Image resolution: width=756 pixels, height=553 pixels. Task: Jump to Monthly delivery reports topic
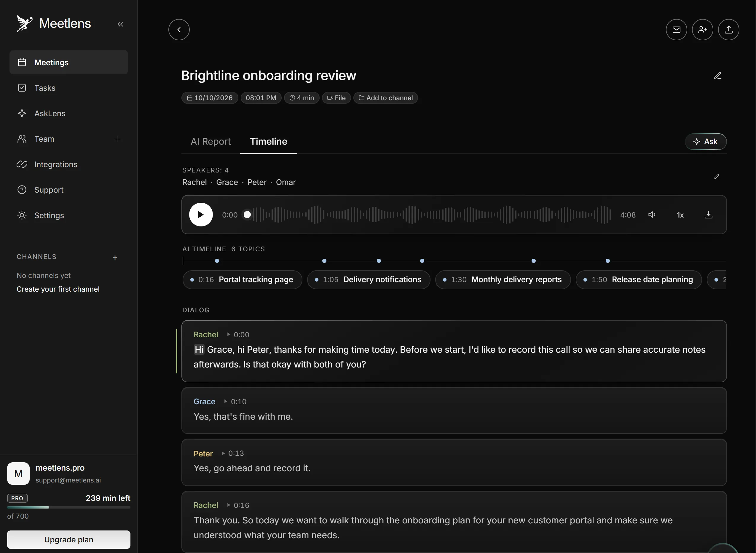coord(503,279)
